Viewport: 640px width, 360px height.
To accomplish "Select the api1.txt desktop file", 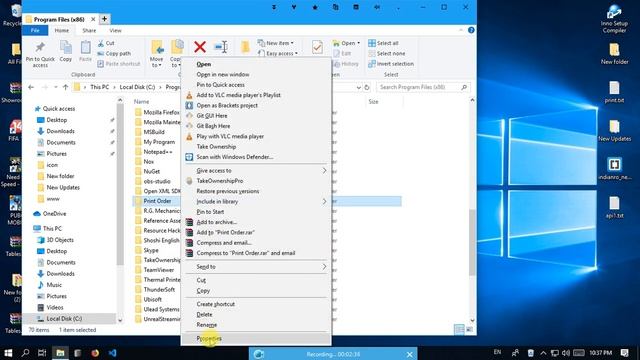I will tap(614, 207).
